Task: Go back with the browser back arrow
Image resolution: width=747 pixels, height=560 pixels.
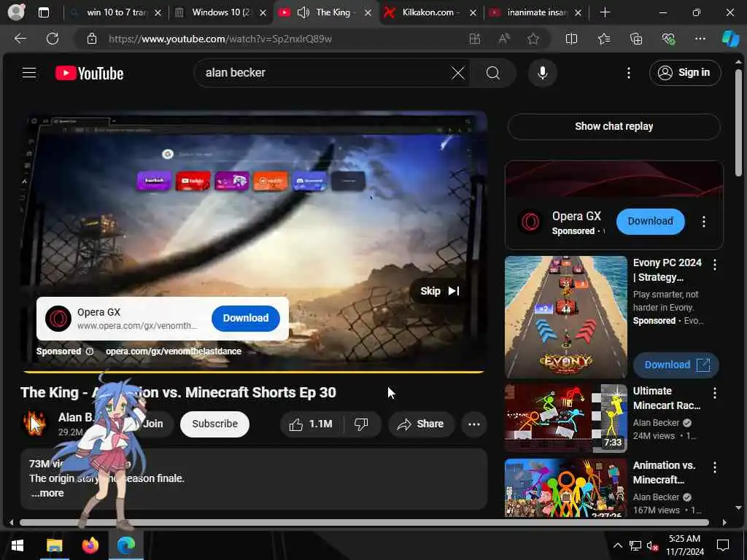Action: 20,39
